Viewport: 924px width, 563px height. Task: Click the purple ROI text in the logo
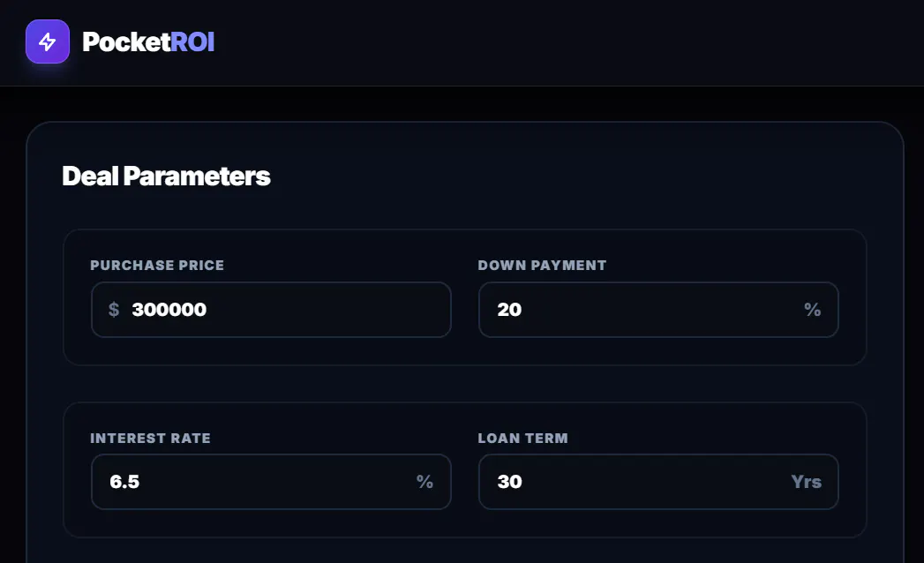coord(192,41)
